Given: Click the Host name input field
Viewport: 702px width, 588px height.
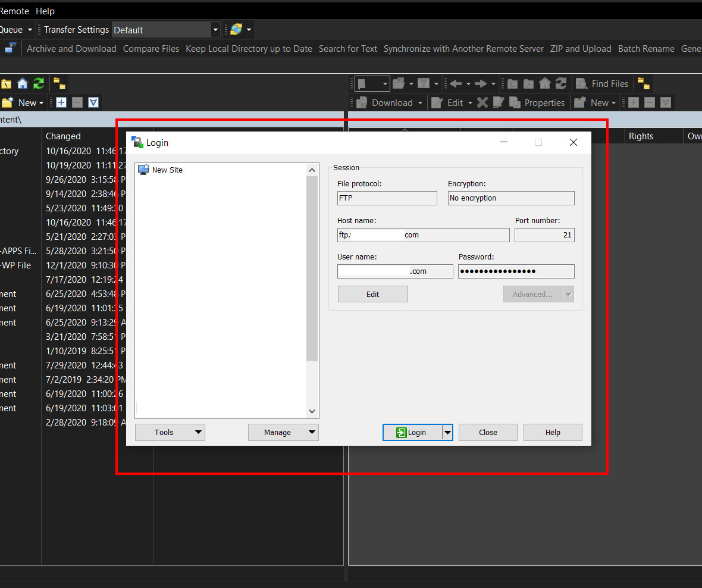Looking at the screenshot, I should click(x=423, y=235).
